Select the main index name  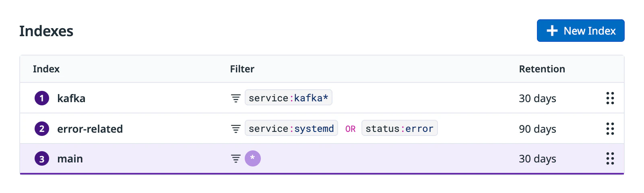[x=70, y=159]
